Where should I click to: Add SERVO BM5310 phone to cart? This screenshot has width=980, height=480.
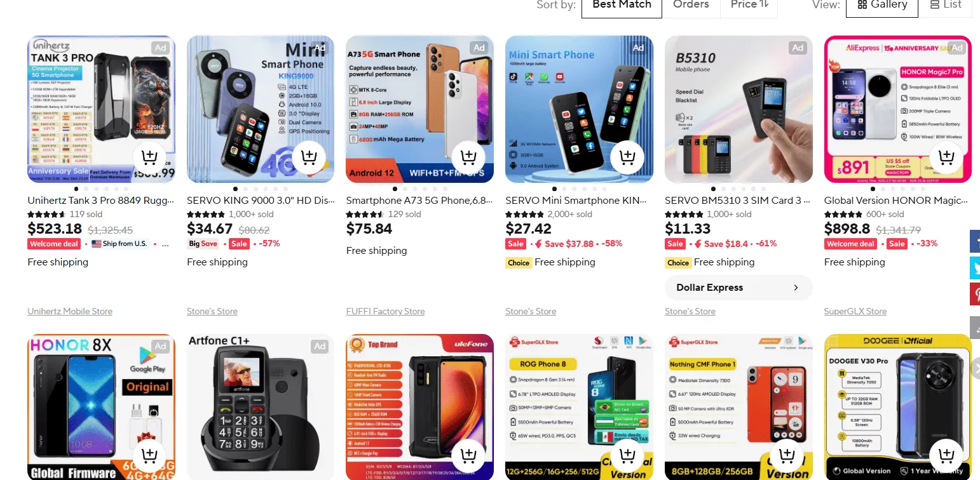[787, 157]
